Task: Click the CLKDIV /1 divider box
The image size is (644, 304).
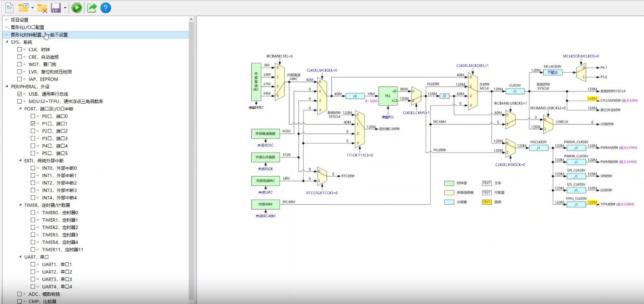Action: (x=515, y=91)
